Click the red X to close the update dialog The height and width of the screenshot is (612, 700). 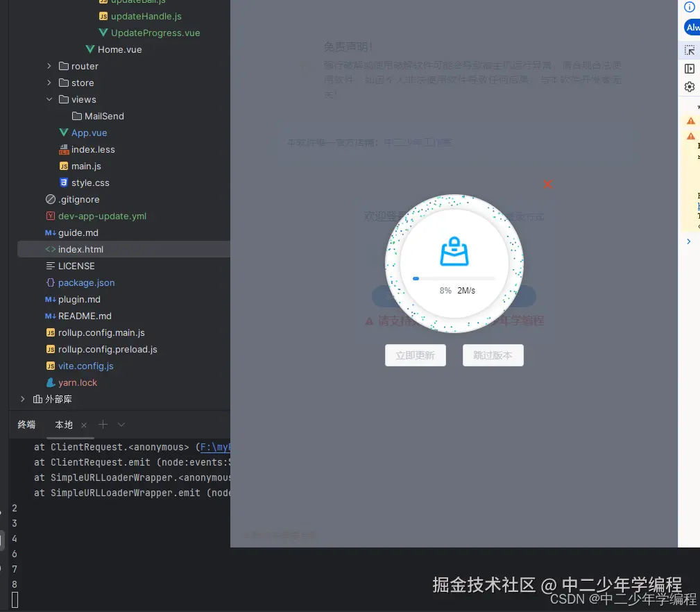click(x=547, y=185)
